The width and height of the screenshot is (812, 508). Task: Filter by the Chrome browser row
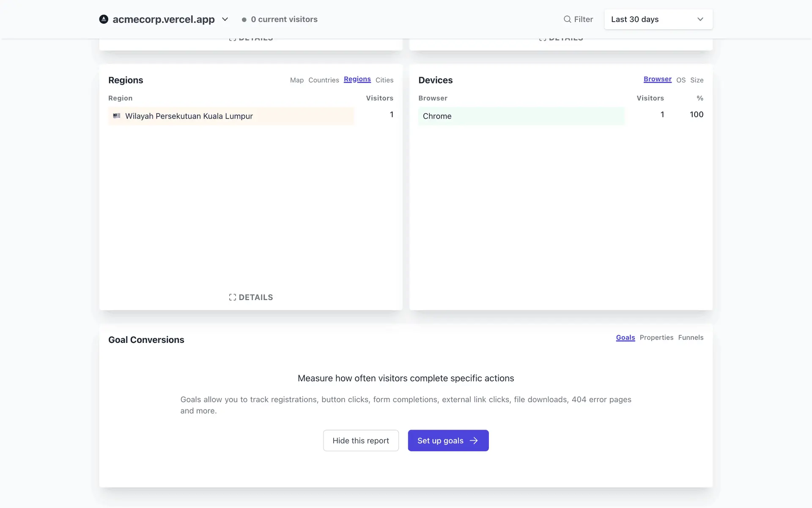(437, 116)
